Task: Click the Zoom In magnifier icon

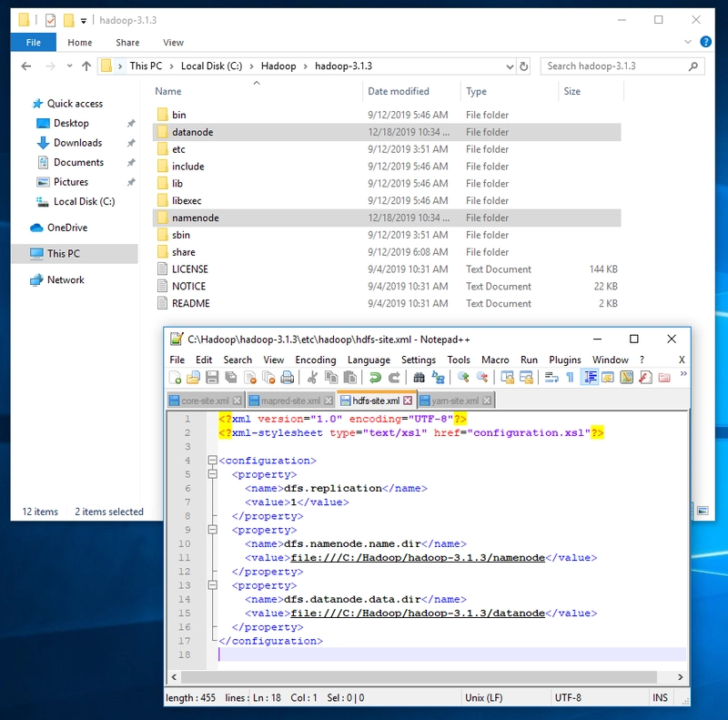Action: (463, 378)
